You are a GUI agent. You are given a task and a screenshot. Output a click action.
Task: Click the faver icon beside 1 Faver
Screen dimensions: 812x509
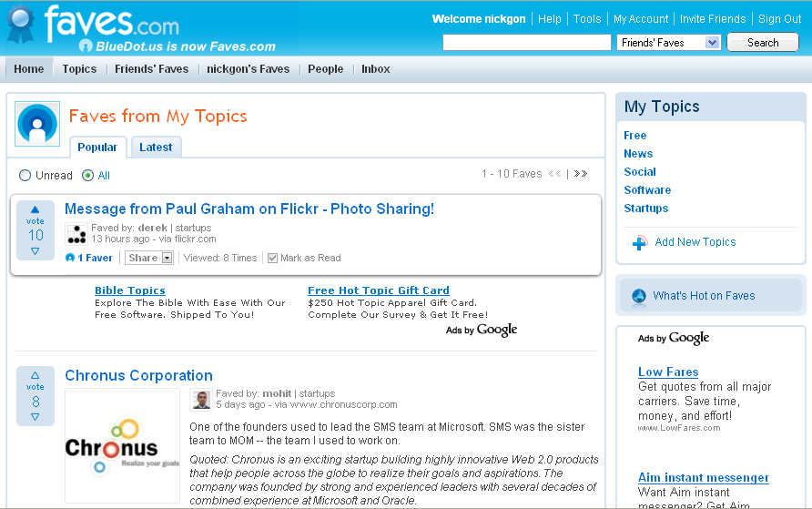click(x=70, y=258)
